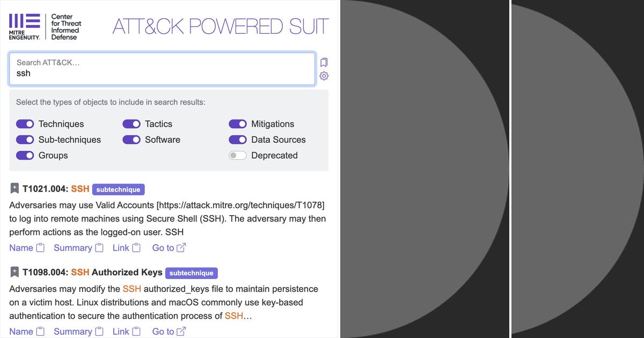Screen dimensions: 644x338
Task: Turn off the Tactics toggle
Action: 131,124
